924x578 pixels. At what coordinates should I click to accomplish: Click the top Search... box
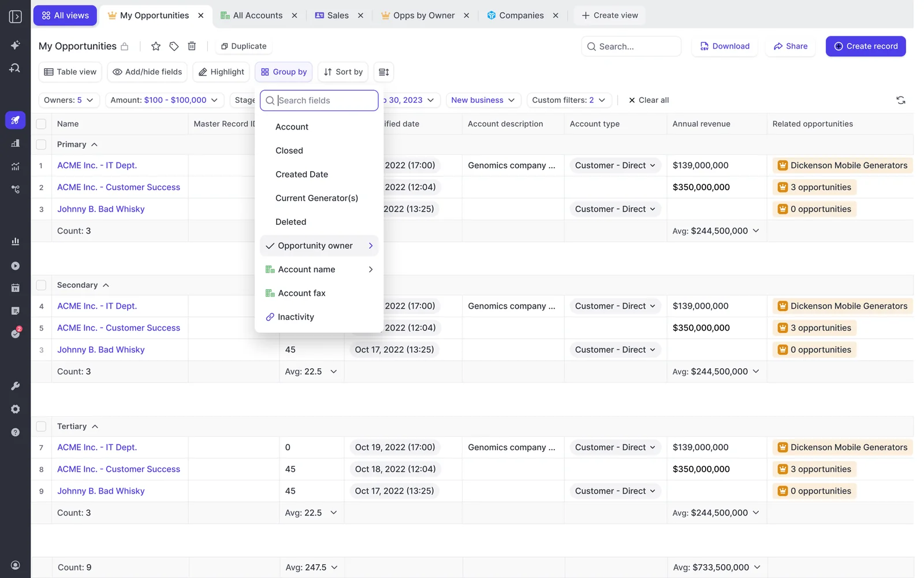click(x=631, y=46)
